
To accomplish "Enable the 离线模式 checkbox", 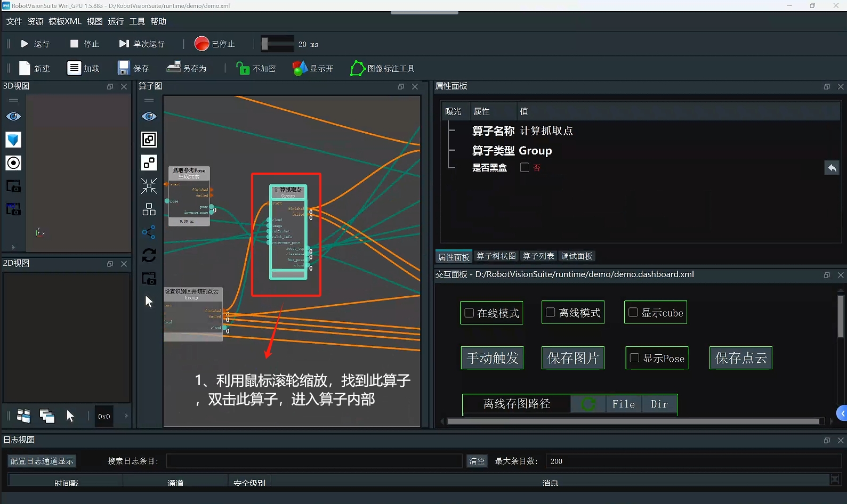I will [551, 312].
